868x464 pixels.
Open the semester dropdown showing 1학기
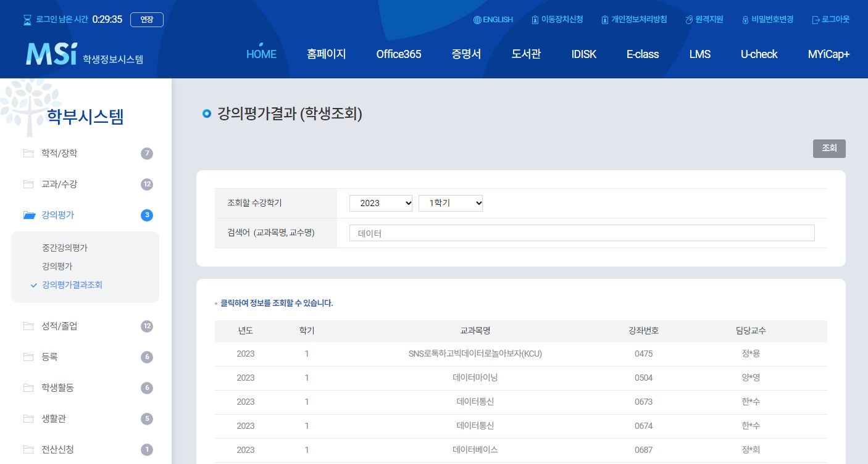(x=451, y=203)
